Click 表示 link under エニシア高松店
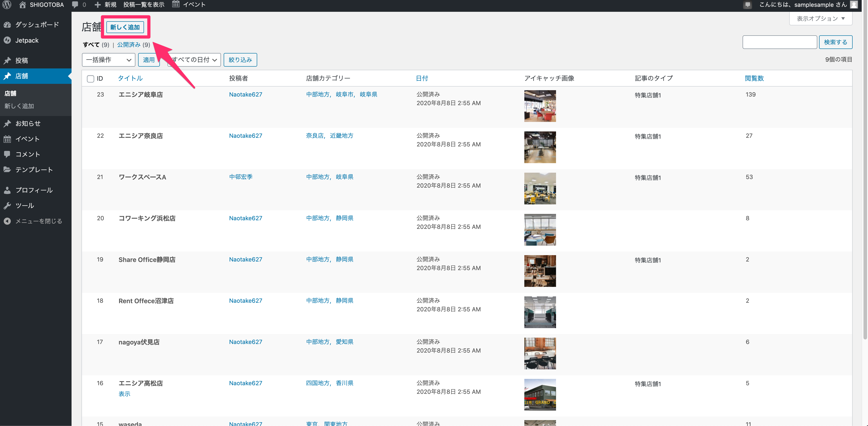The image size is (868, 426). (124, 394)
